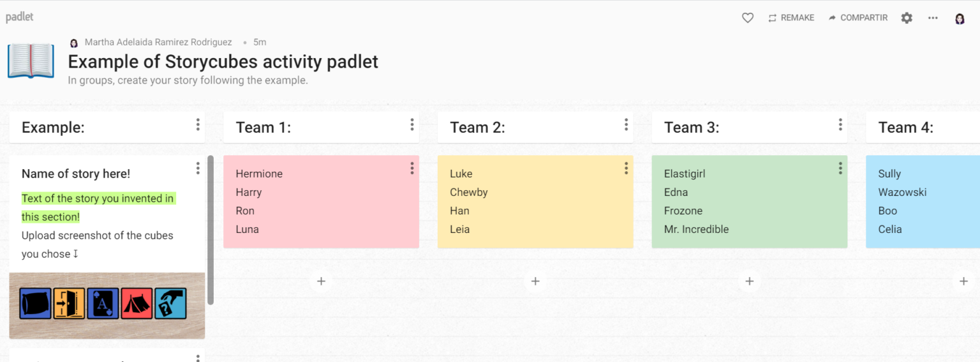Image resolution: width=980 pixels, height=362 pixels.
Task: Click the padlet logo
Action: 20,17
